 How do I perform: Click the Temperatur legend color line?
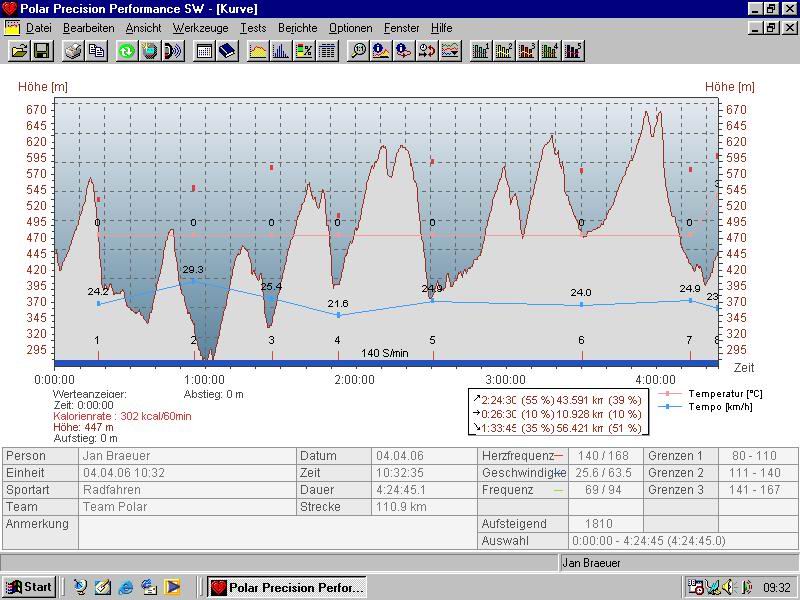668,394
